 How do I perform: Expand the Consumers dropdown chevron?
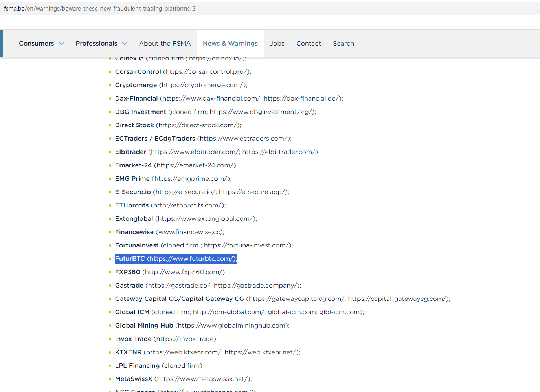coord(62,44)
